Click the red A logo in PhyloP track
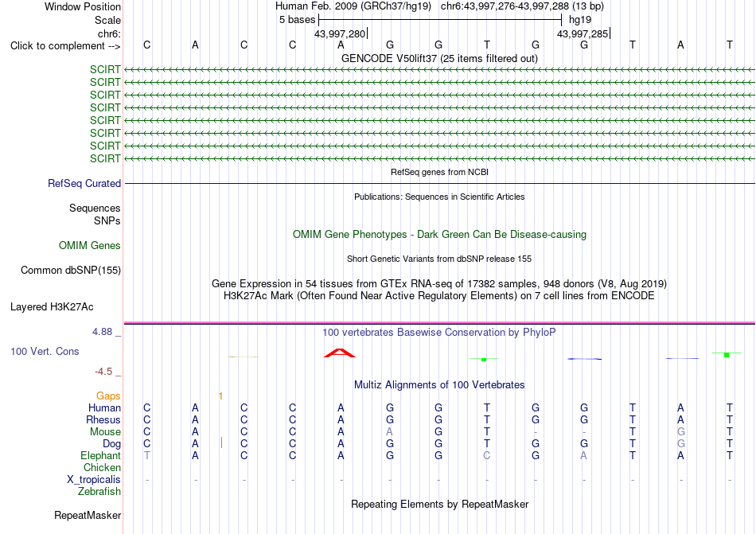 [x=340, y=353]
